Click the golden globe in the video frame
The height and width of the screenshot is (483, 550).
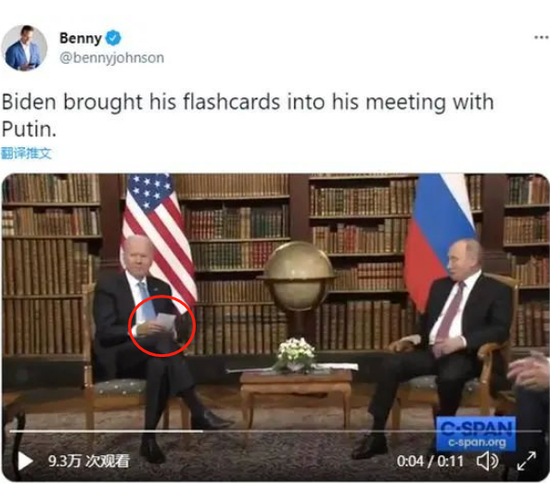pyautogui.click(x=298, y=276)
